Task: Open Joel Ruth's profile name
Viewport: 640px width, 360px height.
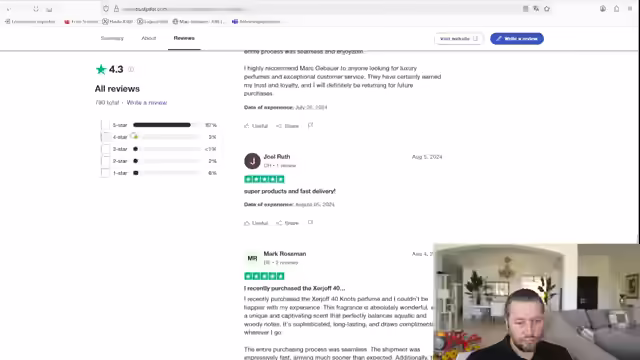Action: pyautogui.click(x=277, y=156)
